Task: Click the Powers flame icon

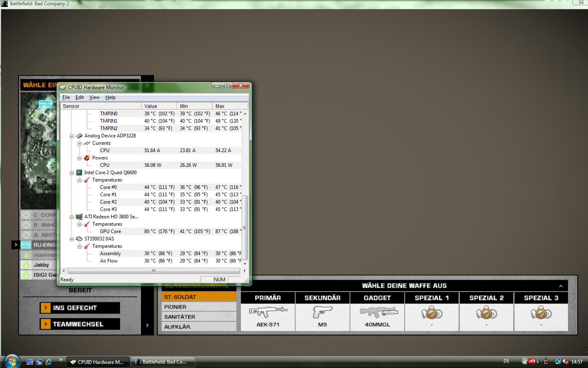Action: [x=87, y=158]
